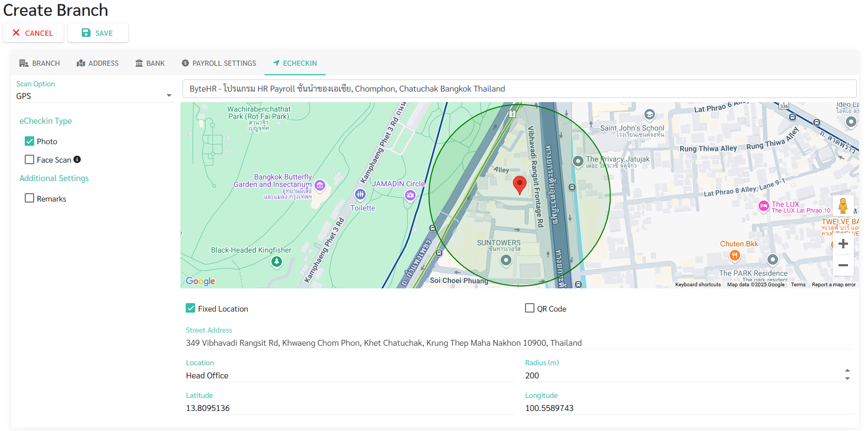Increase the Radius value with stepper
This screenshot has height=431, width=868.
(x=847, y=371)
